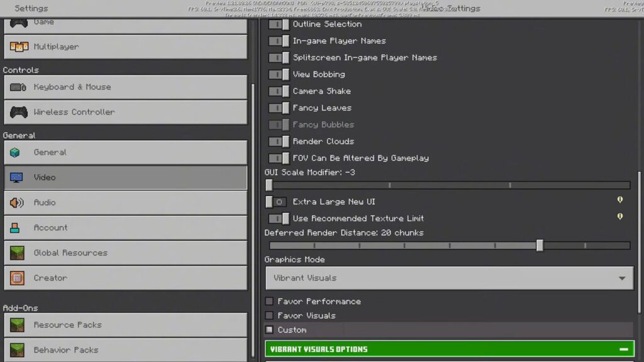The height and width of the screenshot is (362, 644).
Task: Click the 'GUI Scale Modifier: -3' label
Action: 309,172
